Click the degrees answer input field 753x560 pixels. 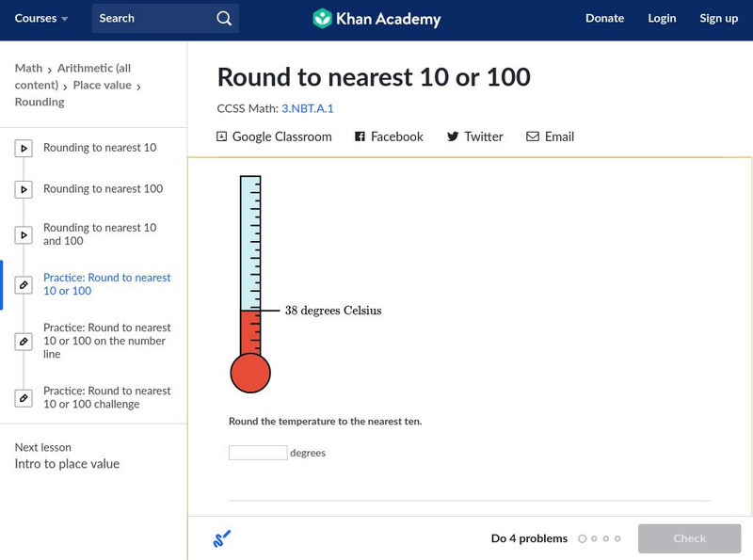[258, 453]
